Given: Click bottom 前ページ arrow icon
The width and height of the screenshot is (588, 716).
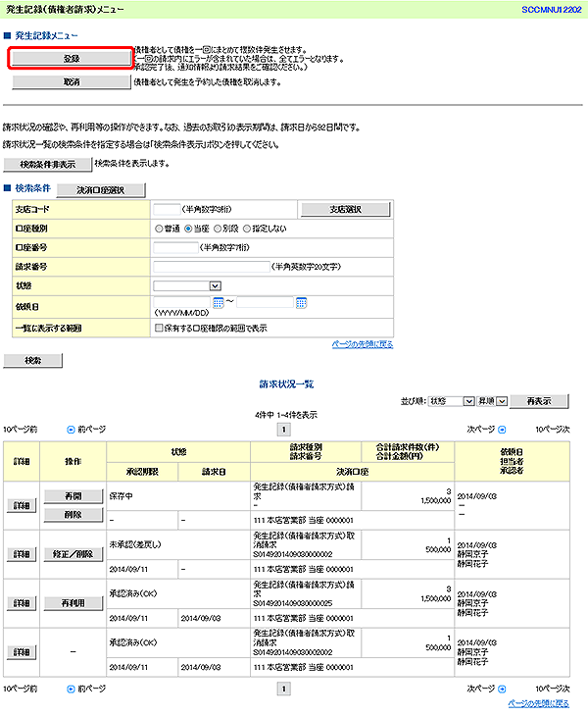Looking at the screenshot, I should [x=71, y=689].
